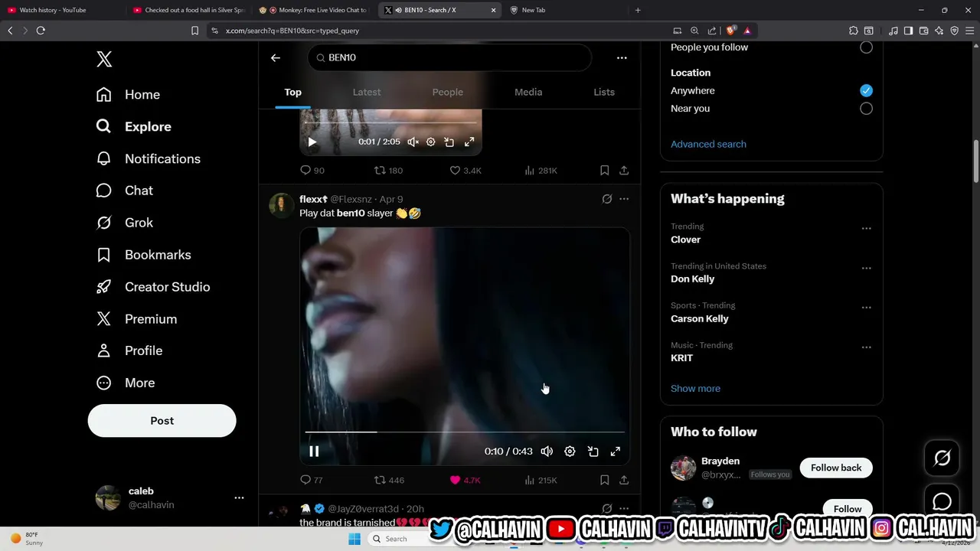
Task: Open caleb account options menu
Action: [239, 497]
